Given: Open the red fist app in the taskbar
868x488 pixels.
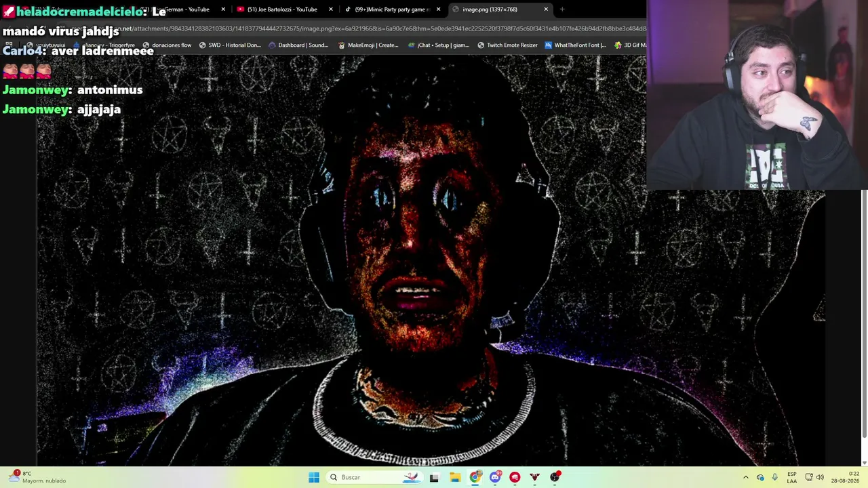Looking at the screenshot, I should [x=515, y=477].
